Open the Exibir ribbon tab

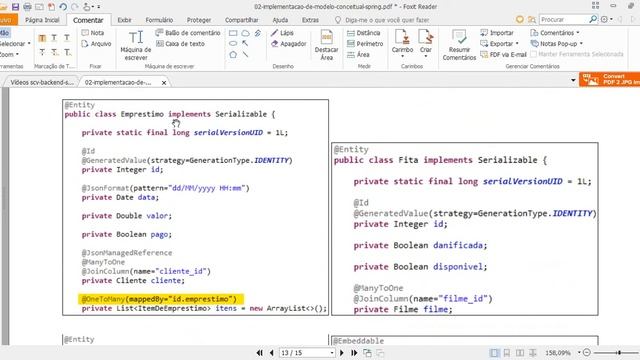[x=124, y=20]
